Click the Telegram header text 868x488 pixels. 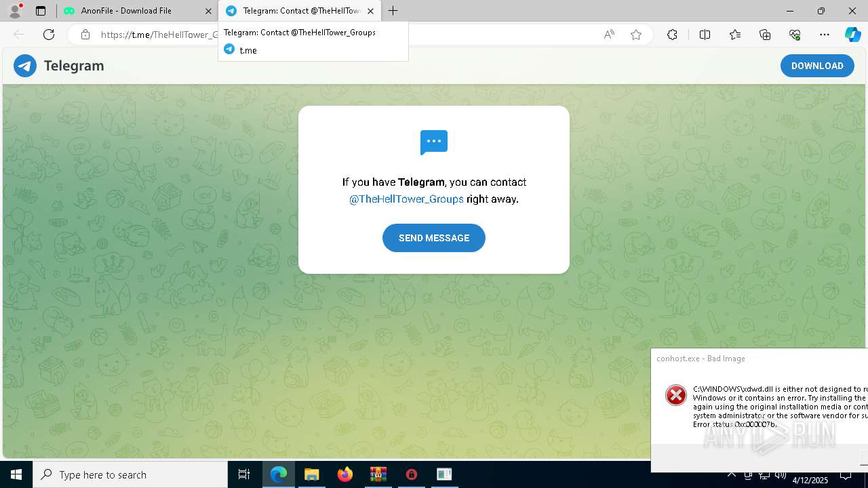tap(74, 66)
